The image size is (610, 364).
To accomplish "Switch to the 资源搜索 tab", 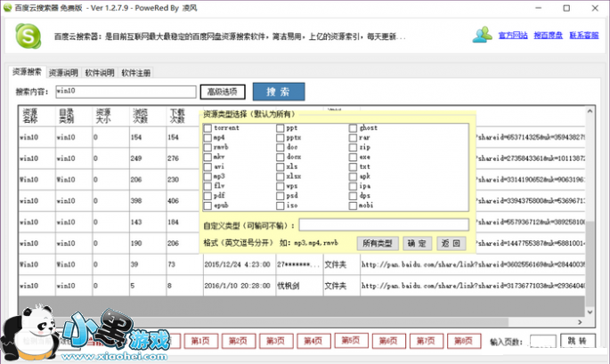I will [x=27, y=72].
